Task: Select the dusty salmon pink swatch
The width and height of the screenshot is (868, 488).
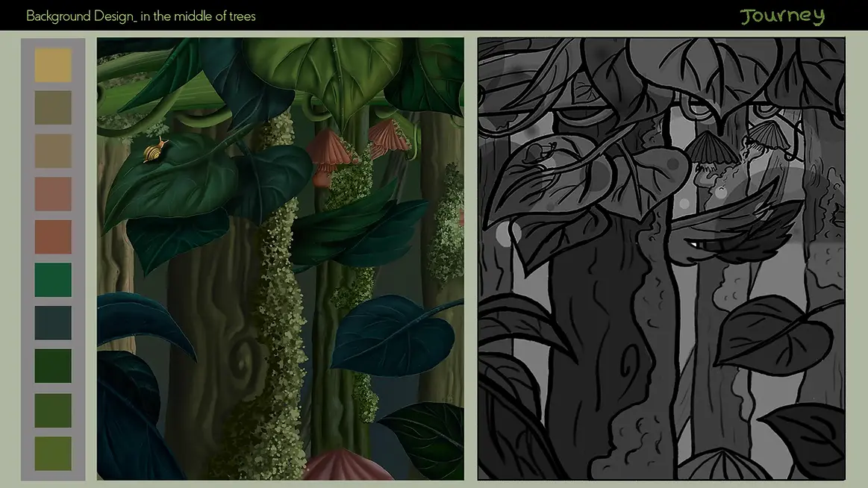Action: pos(53,194)
